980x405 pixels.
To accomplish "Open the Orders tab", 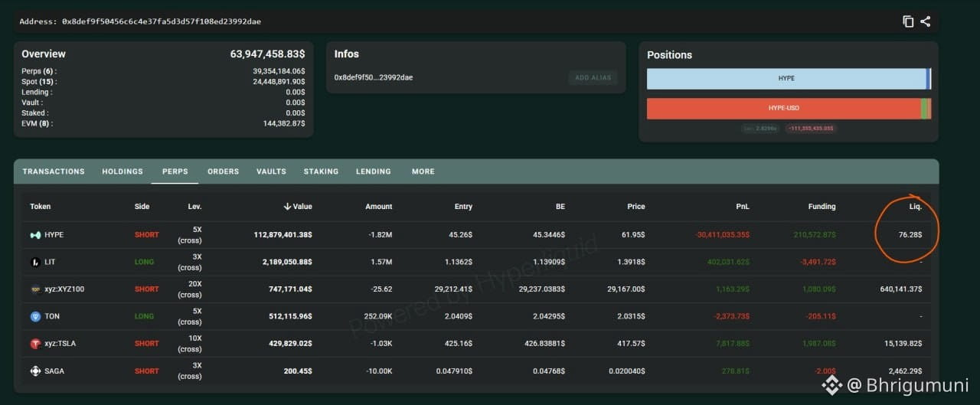I will (x=224, y=171).
